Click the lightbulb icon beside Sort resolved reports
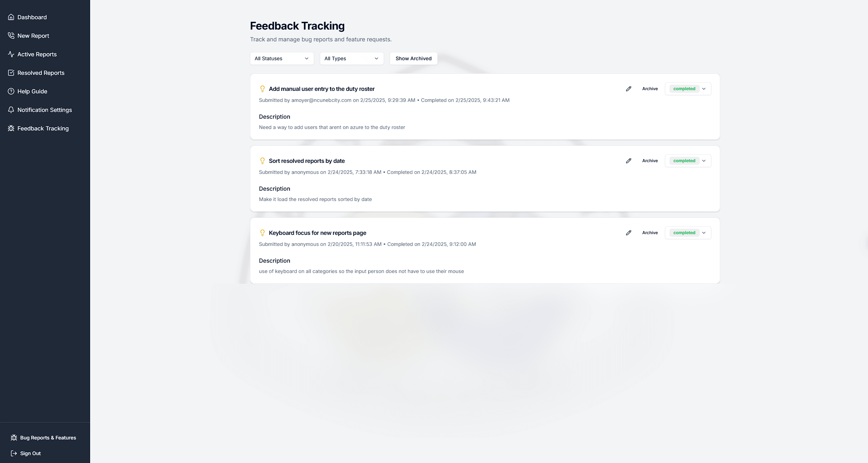 tap(263, 161)
